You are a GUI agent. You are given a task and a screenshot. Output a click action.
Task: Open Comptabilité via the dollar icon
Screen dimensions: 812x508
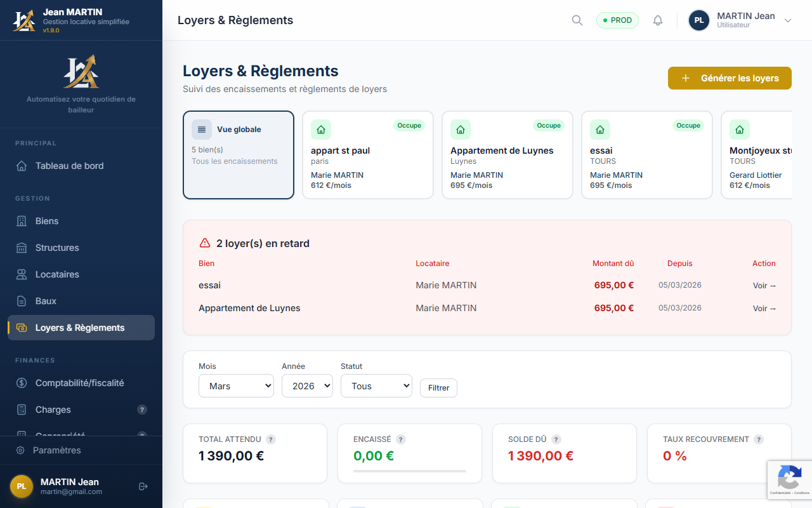pyautogui.click(x=22, y=382)
